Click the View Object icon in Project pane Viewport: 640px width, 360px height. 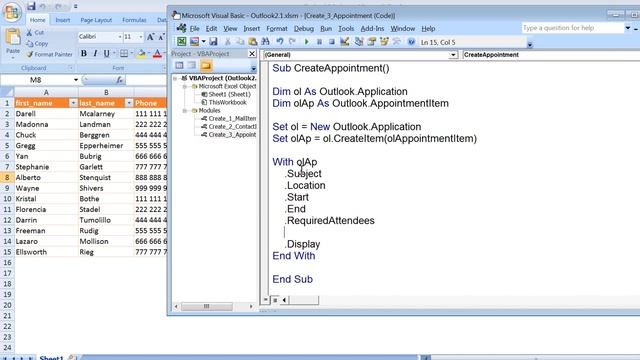pyautogui.click(x=192, y=65)
